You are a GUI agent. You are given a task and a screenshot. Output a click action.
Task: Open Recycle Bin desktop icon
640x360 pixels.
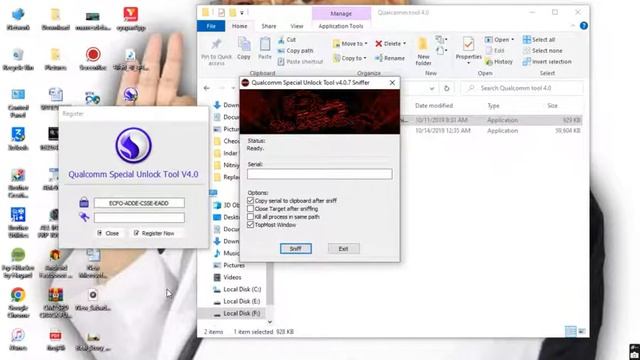click(x=18, y=60)
